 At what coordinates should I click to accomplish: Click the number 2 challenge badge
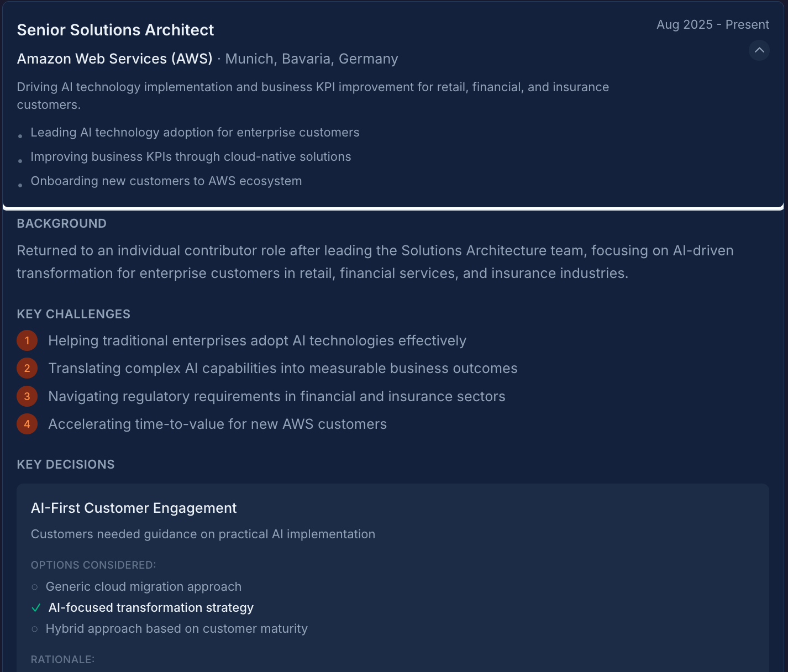coord(27,368)
